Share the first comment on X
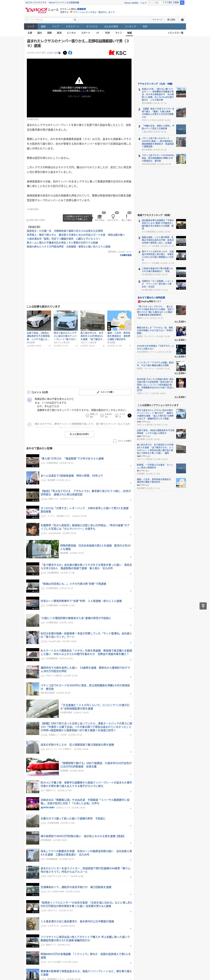210x980 pixels. click(x=129, y=415)
